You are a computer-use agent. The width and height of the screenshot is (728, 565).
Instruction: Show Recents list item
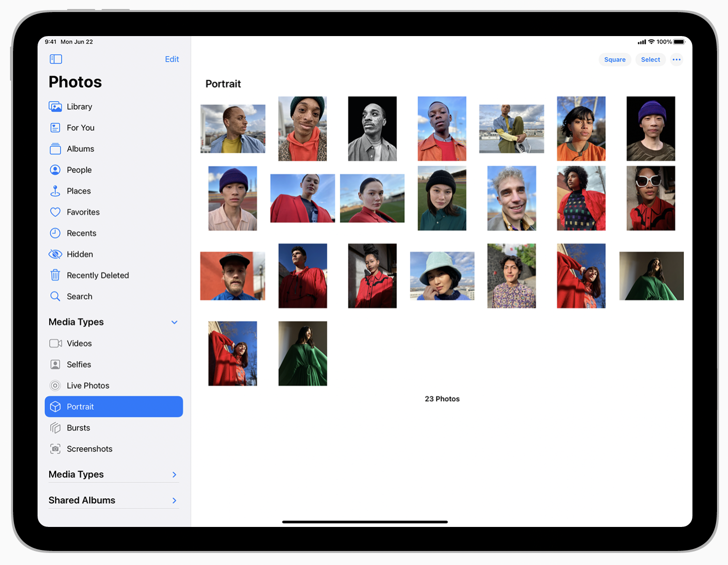114,233
